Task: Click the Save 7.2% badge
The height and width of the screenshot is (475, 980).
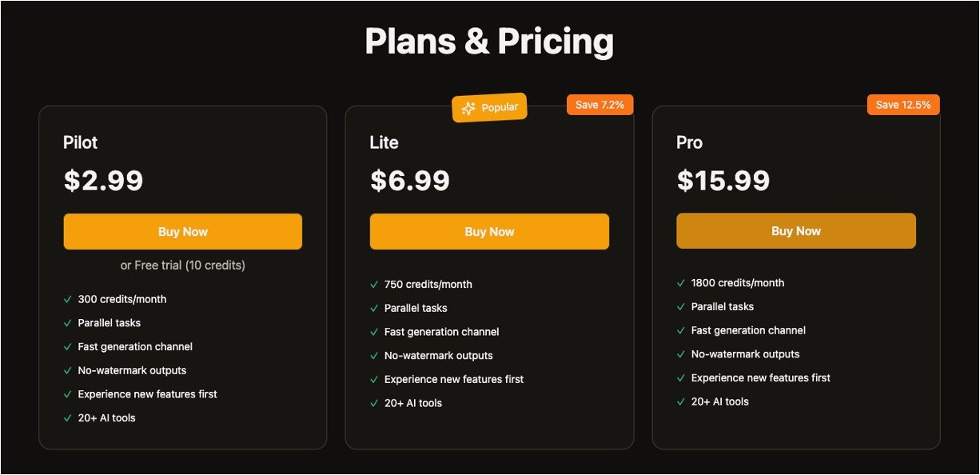Action: coord(600,105)
